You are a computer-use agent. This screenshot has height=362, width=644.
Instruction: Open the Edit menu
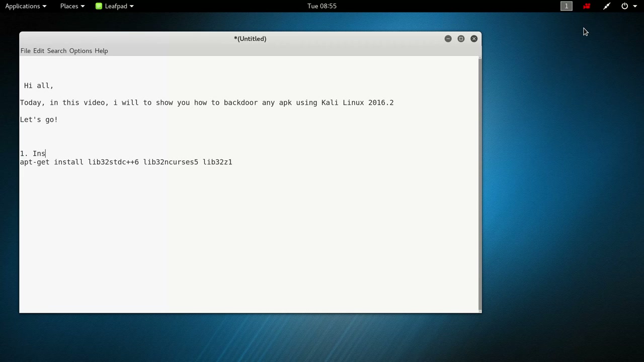[39, 51]
